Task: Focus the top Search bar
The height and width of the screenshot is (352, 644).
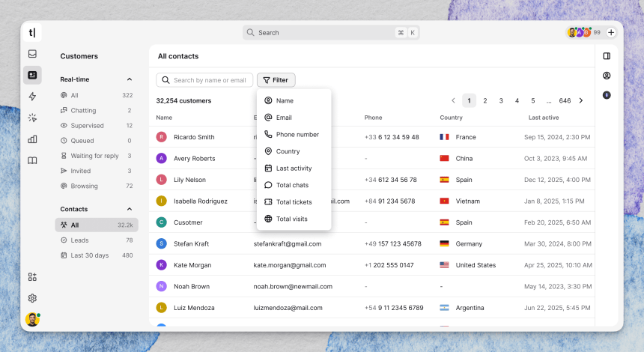Action: click(x=331, y=32)
